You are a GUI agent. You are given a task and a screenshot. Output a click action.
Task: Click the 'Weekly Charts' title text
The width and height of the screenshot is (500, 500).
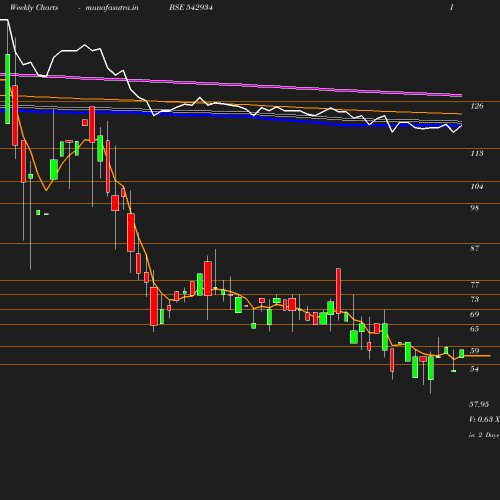click(x=34, y=7)
